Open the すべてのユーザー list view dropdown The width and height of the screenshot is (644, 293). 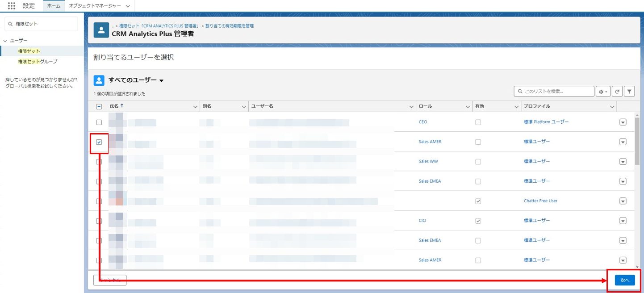coord(161,81)
